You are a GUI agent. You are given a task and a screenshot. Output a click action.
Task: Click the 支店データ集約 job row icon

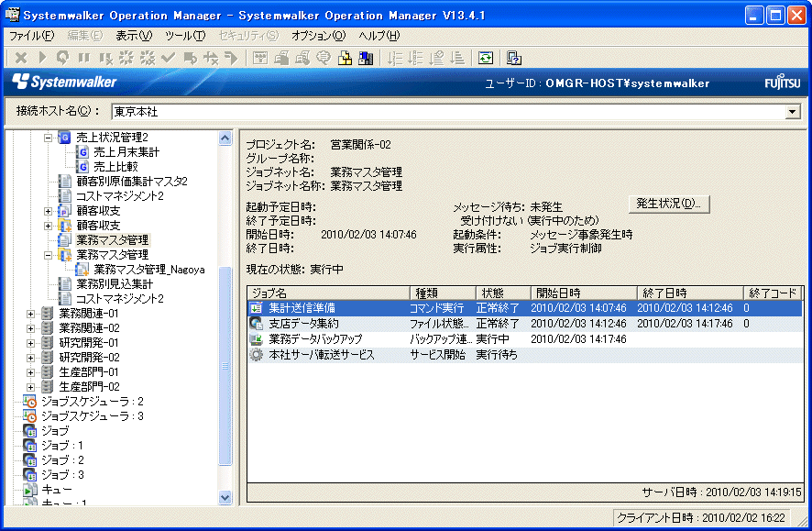click(x=256, y=323)
